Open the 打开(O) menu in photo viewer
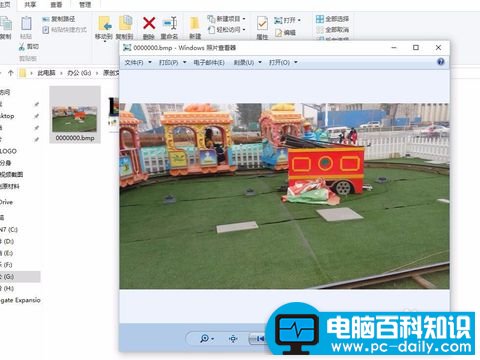The height and width of the screenshot is (360, 480). pyautogui.click(x=283, y=62)
